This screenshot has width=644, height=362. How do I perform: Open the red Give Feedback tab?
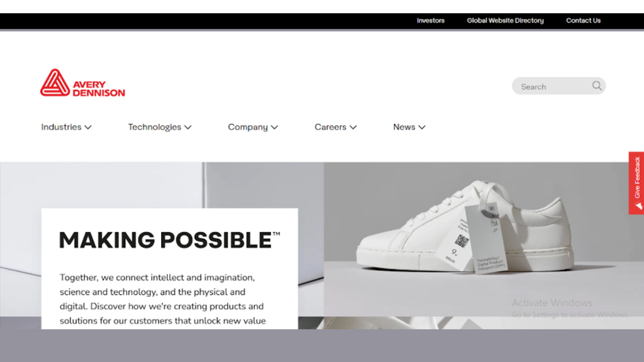click(x=636, y=183)
